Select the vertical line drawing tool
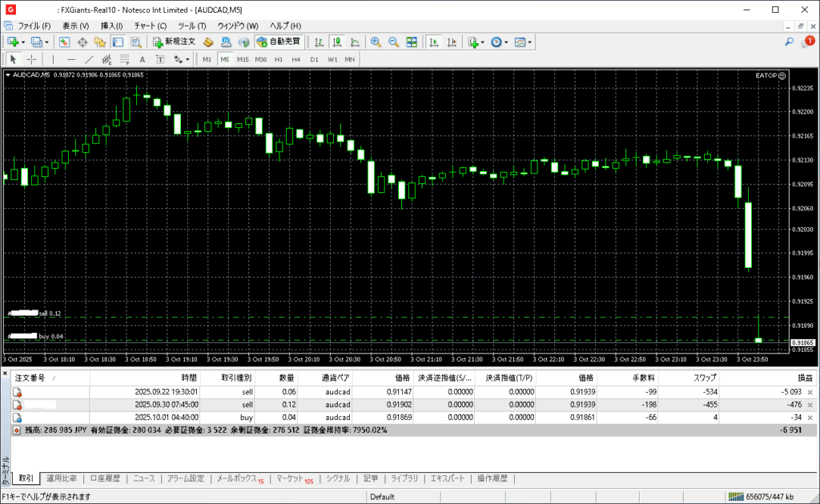 point(53,59)
